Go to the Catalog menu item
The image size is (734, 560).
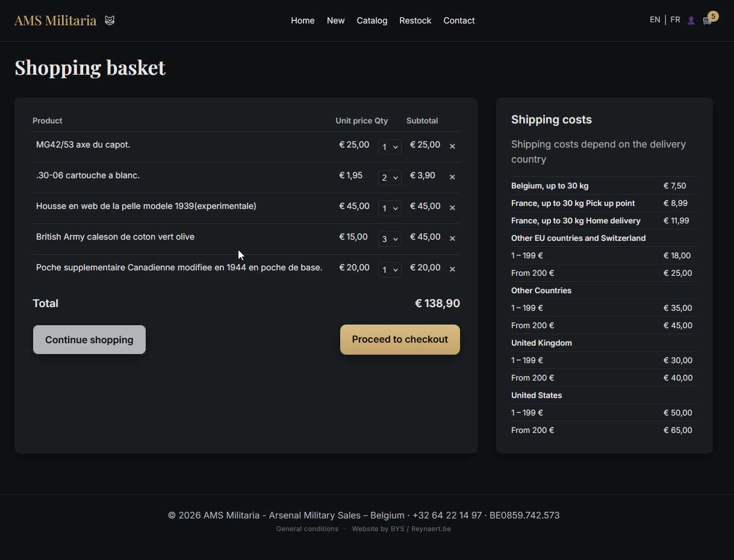[x=372, y=20]
